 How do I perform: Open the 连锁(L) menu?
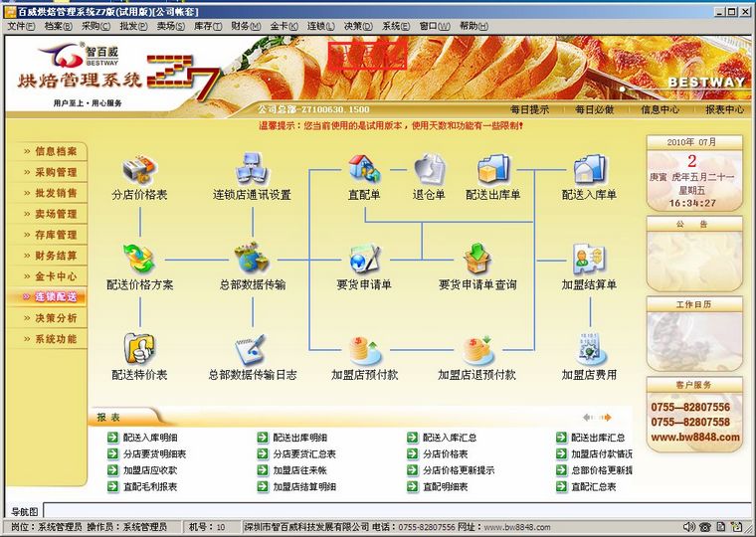321,26
